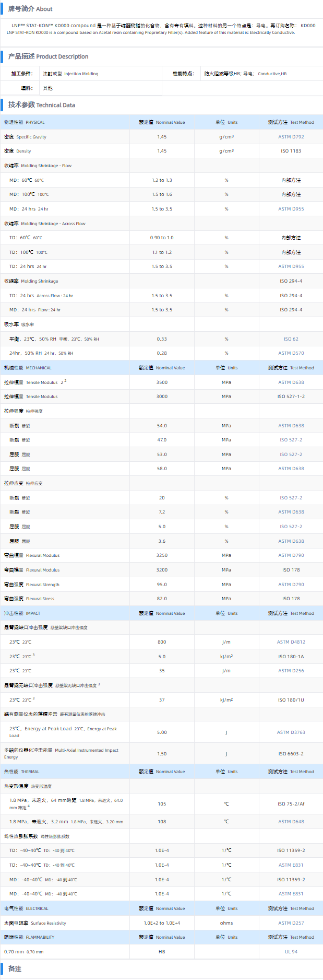The image size is (323, 980).
Task: Click the ASTM D792 test method link
Action: [291, 137]
